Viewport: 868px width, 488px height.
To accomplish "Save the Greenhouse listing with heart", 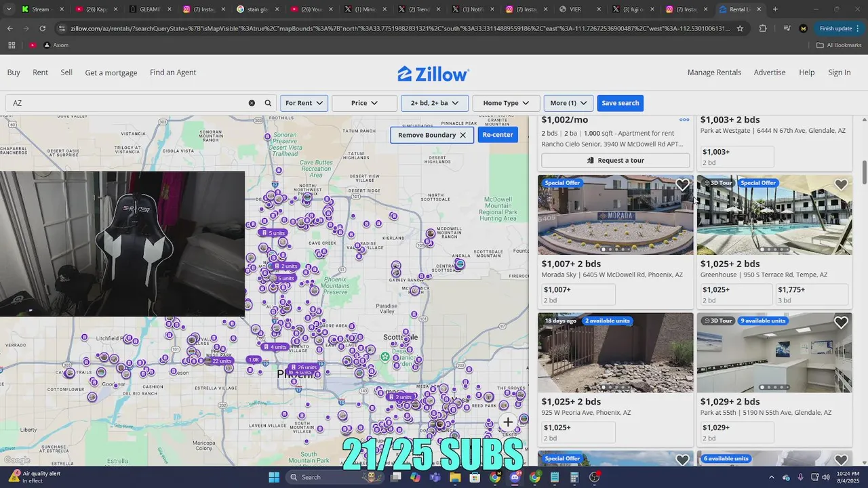I will [x=841, y=185].
